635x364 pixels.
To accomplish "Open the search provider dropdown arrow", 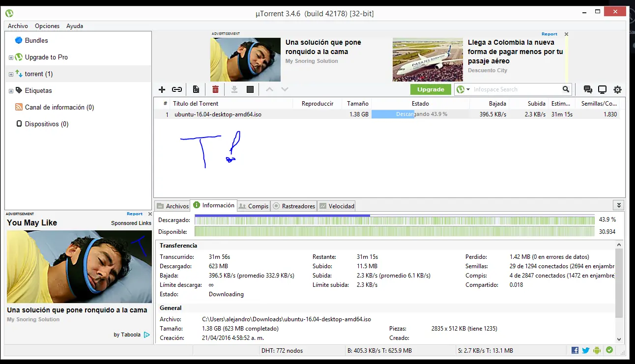I will click(x=468, y=89).
